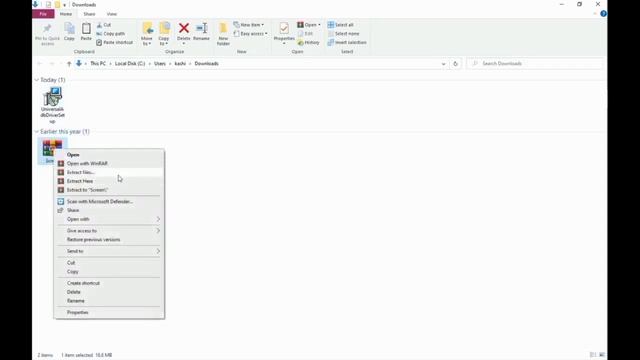
Task: Choose Open in the context menu
Action: [109, 155]
